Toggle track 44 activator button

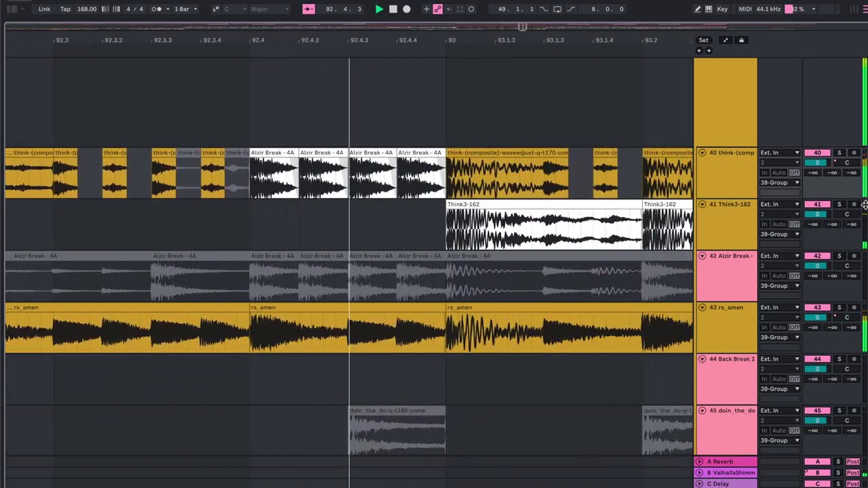pos(817,359)
